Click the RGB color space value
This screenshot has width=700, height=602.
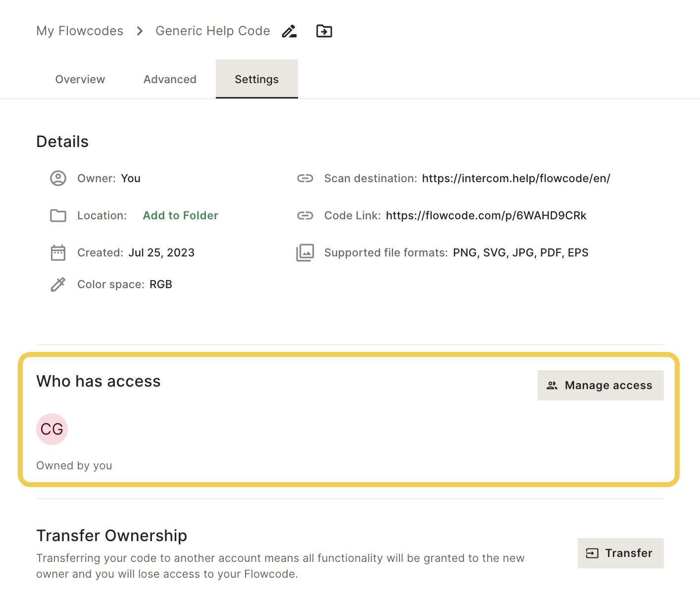coord(161,284)
